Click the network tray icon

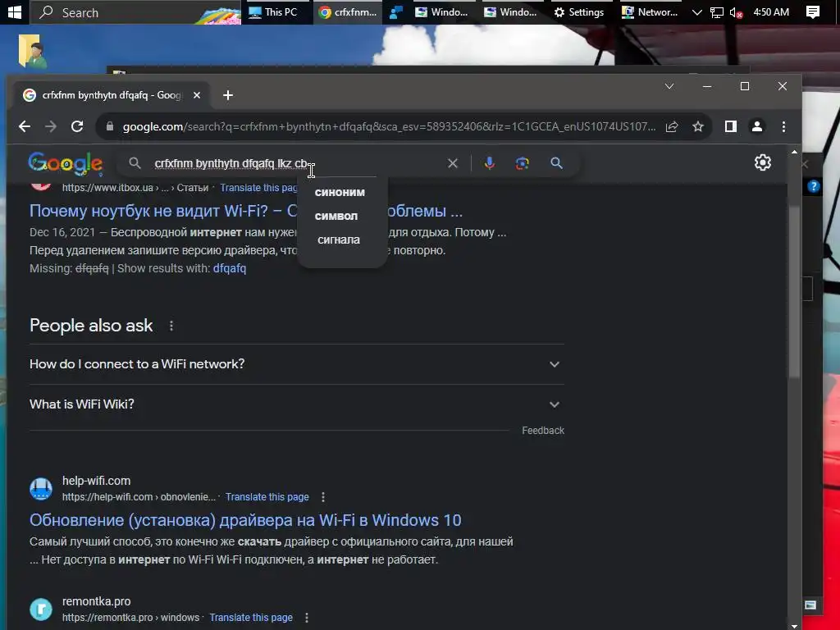[x=716, y=12]
